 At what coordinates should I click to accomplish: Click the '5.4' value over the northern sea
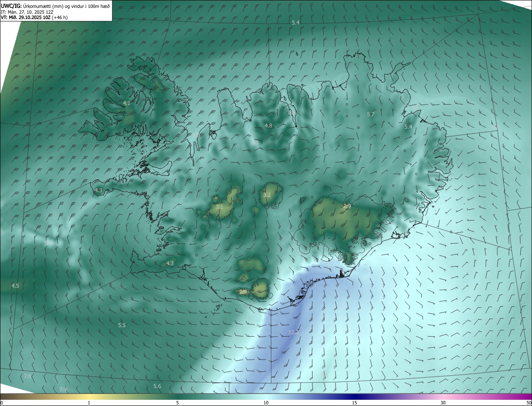coord(296,22)
